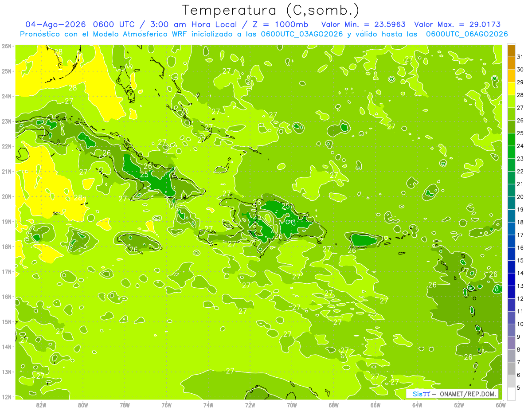Click the "Z = 1000mb" level text
This screenshot has height=411, width=532.
click(x=280, y=24)
